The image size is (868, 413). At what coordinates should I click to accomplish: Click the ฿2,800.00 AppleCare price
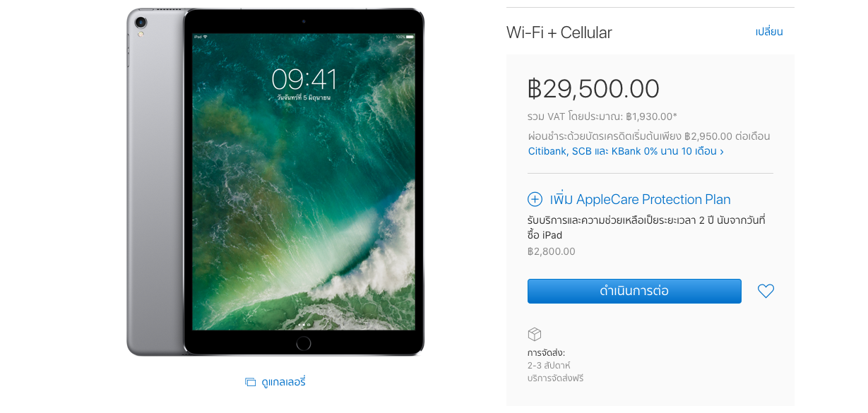(x=552, y=251)
